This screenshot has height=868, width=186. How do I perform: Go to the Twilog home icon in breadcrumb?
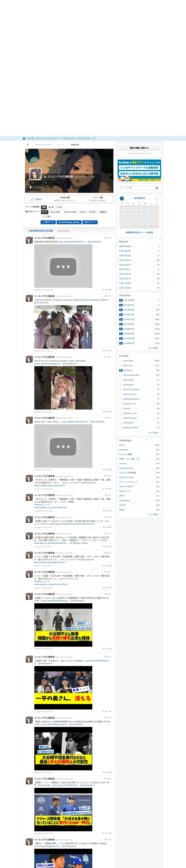coord(28,145)
